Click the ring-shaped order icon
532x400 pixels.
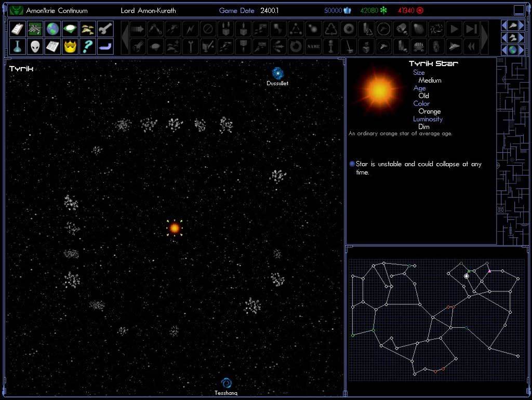[x=349, y=29]
